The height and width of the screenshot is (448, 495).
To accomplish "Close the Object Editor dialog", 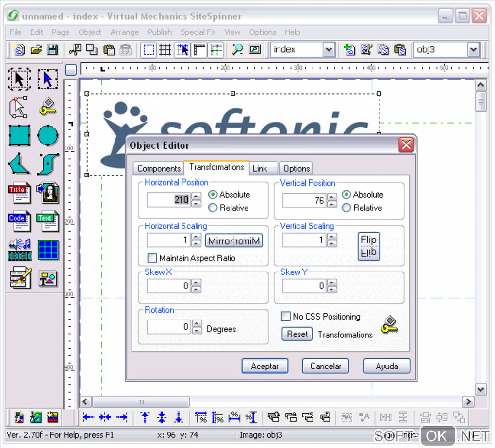I will point(406,145).
